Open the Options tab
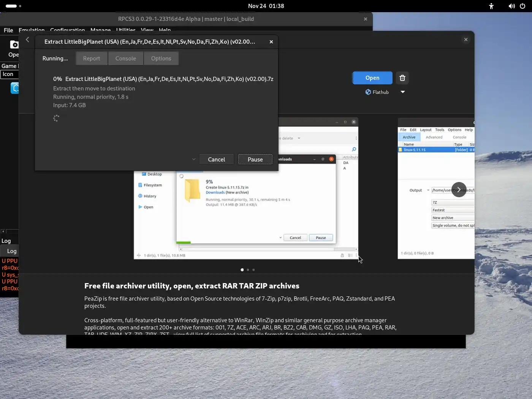532x399 pixels. [161, 58]
